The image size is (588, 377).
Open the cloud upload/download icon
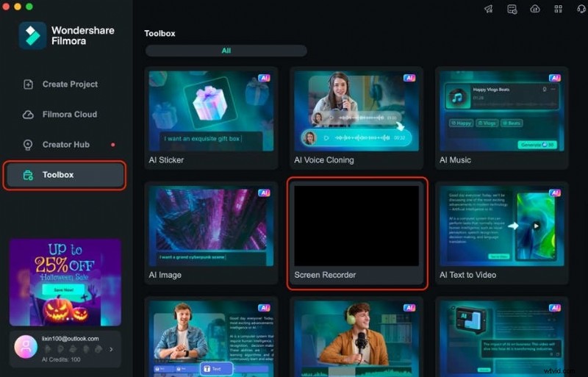click(534, 9)
